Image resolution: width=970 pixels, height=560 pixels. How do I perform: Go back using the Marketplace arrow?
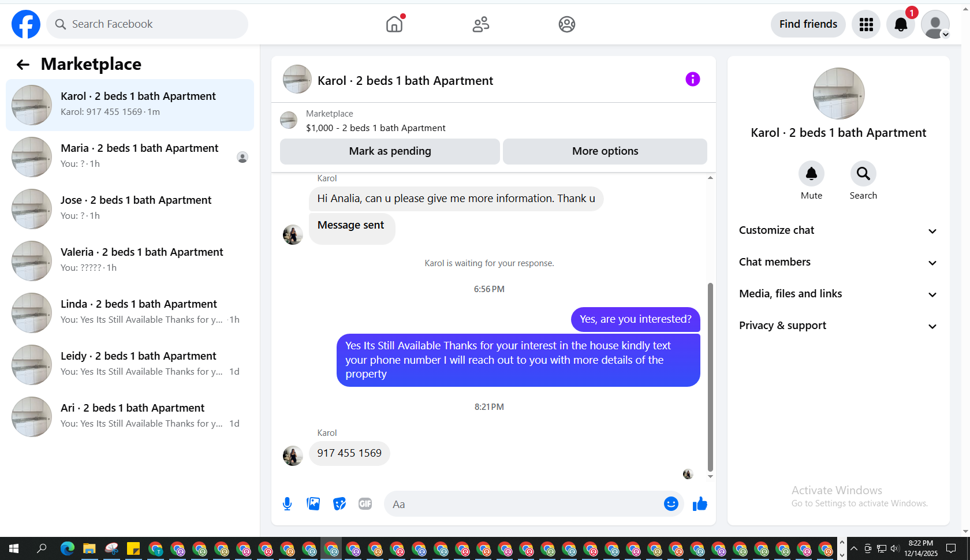23,65
